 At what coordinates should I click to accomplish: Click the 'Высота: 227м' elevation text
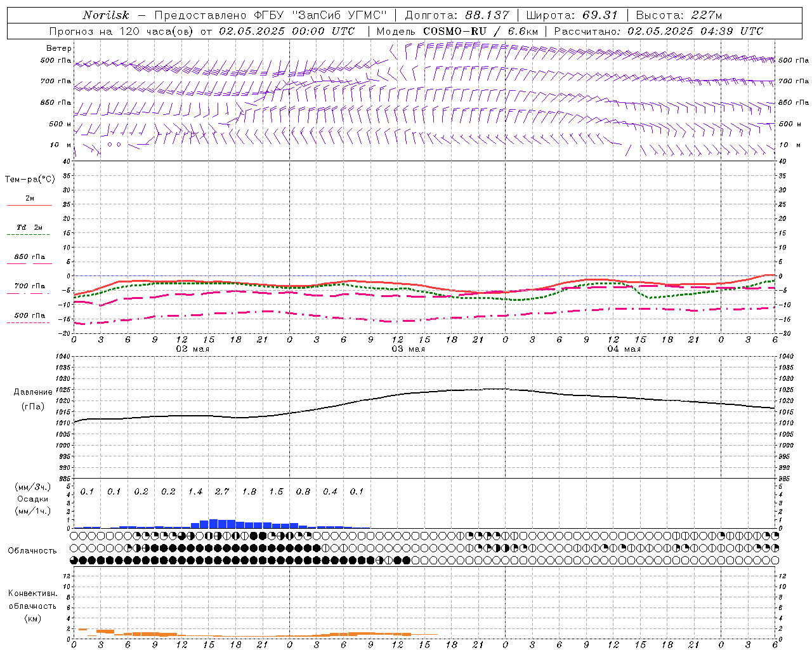(x=679, y=15)
